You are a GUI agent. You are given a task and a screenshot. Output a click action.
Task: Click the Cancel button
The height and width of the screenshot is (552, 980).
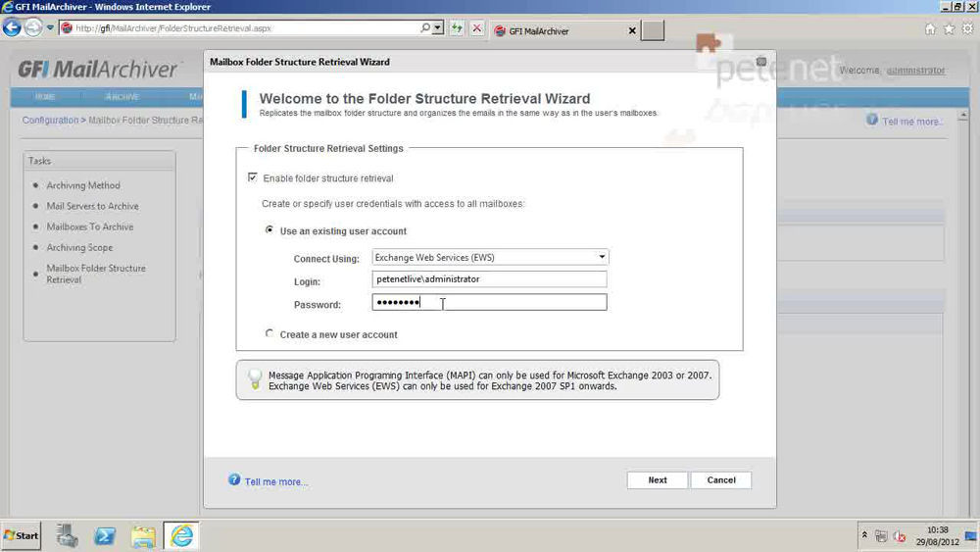click(x=720, y=480)
